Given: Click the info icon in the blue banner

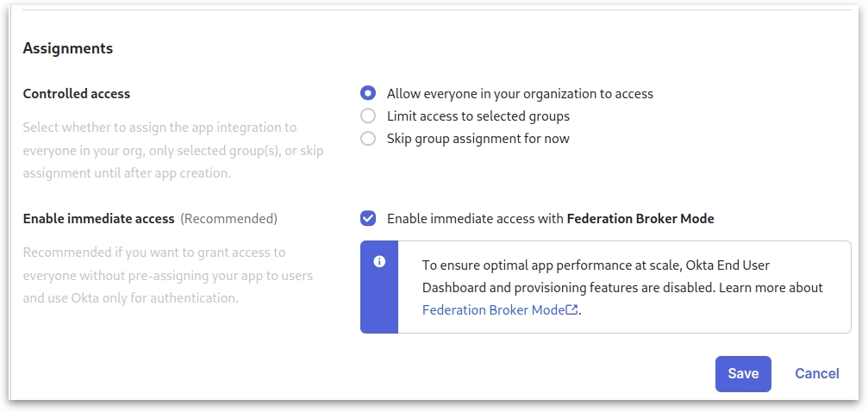Looking at the screenshot, I should (x=379, y=262).
